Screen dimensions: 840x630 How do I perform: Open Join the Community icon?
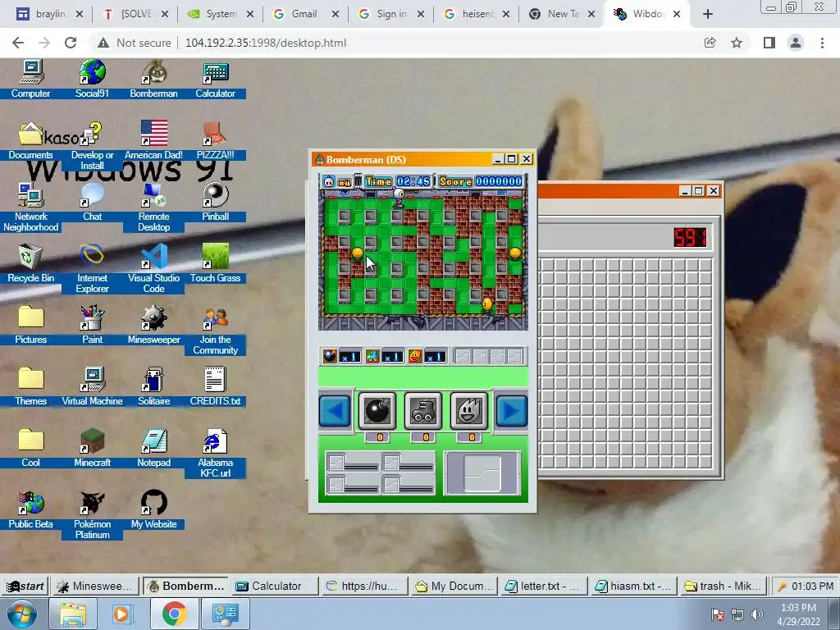click(216, 318)
